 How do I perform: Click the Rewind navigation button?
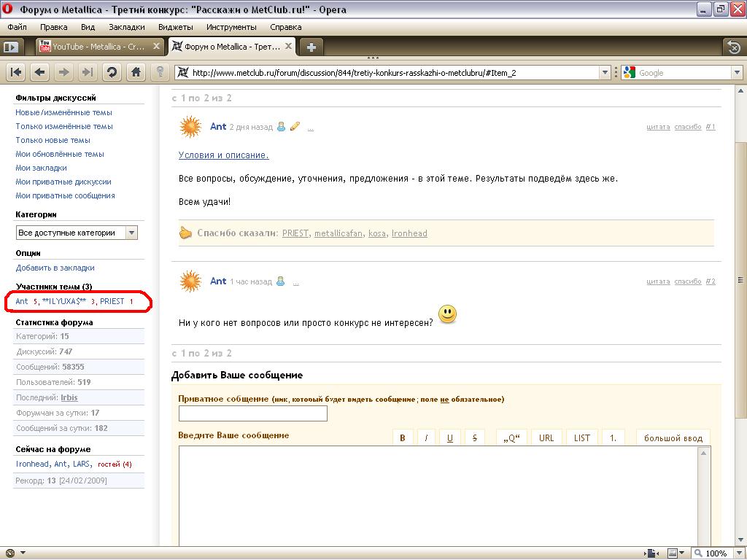pyautogui.click(x=16, y=72)
